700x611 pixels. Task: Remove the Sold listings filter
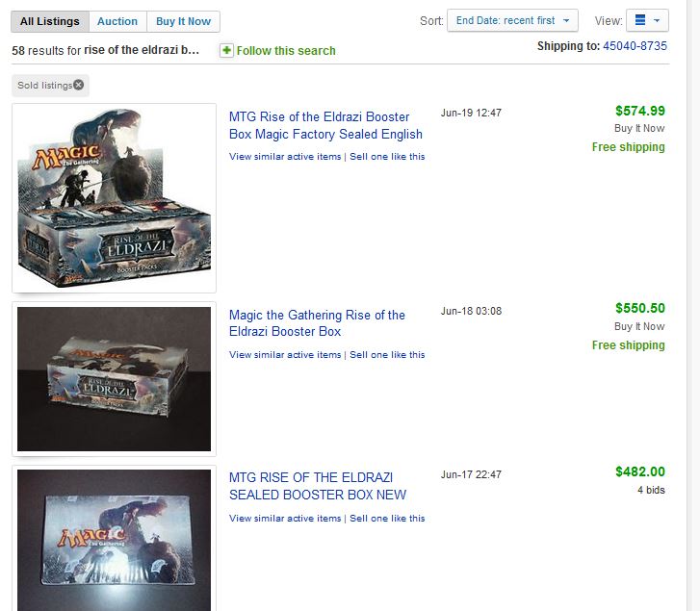click(79, 85)
